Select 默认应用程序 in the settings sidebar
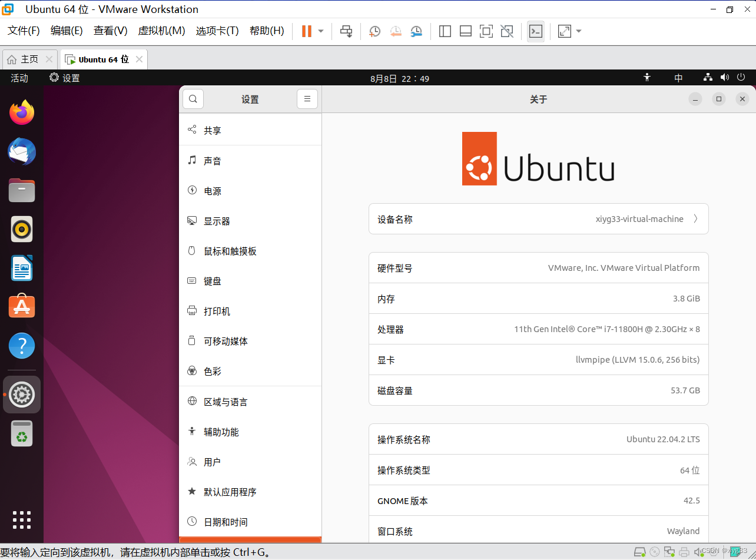The height and width of the screenshot is (560, 756). (x=250, y=492)
